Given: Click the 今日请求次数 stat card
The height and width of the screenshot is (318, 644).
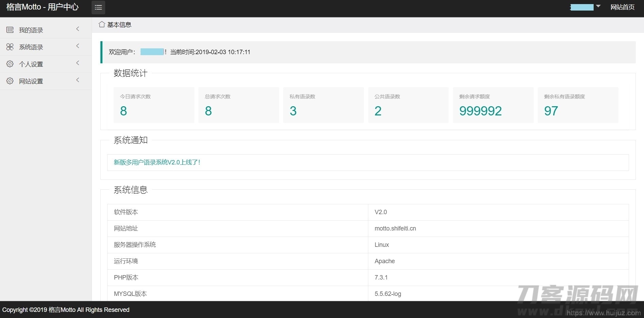Looking at the screenshot, I should 154,105.
